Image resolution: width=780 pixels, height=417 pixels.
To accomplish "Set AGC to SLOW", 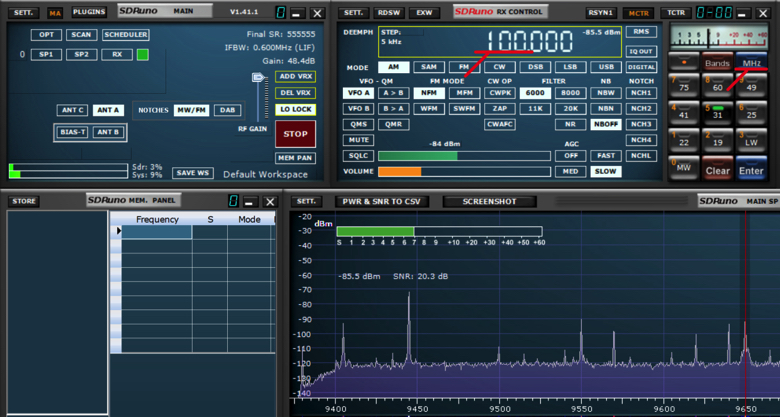I will coord(605,171).
